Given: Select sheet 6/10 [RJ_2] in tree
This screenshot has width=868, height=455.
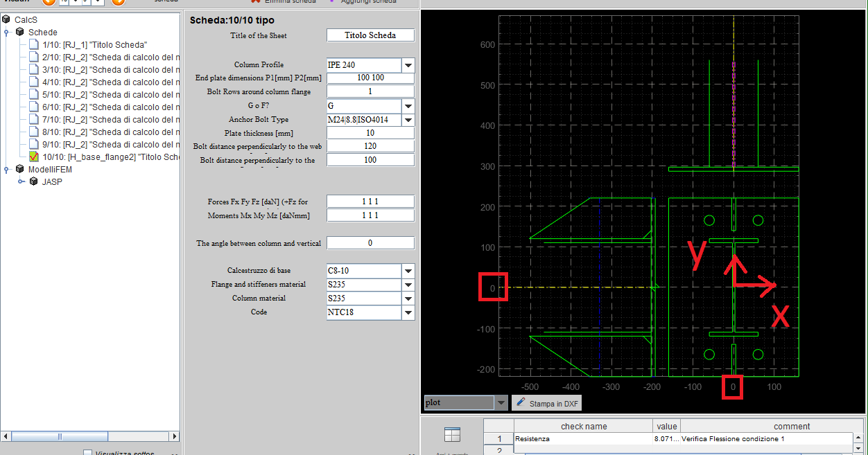Looking at the screenshot, I should tap(111, 107).
